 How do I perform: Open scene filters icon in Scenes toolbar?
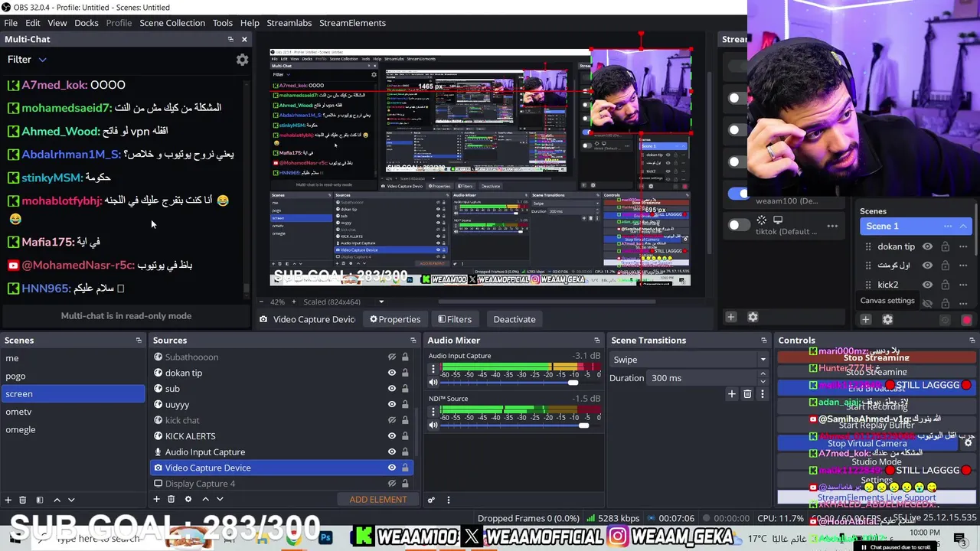pyautogui.click(x=40, y=500)
